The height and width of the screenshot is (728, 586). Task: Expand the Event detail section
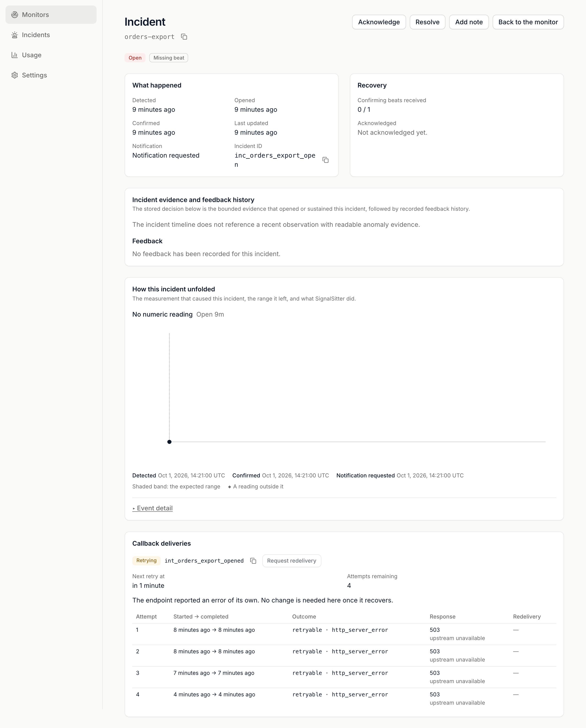pyautogui.click(x=153, y=508)
